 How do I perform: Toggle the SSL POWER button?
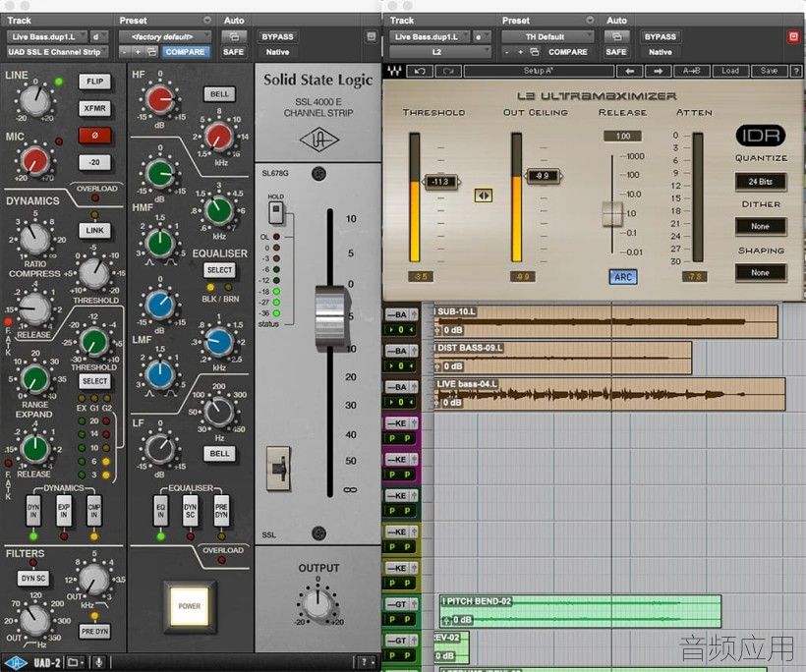click(x=190, y=606)
